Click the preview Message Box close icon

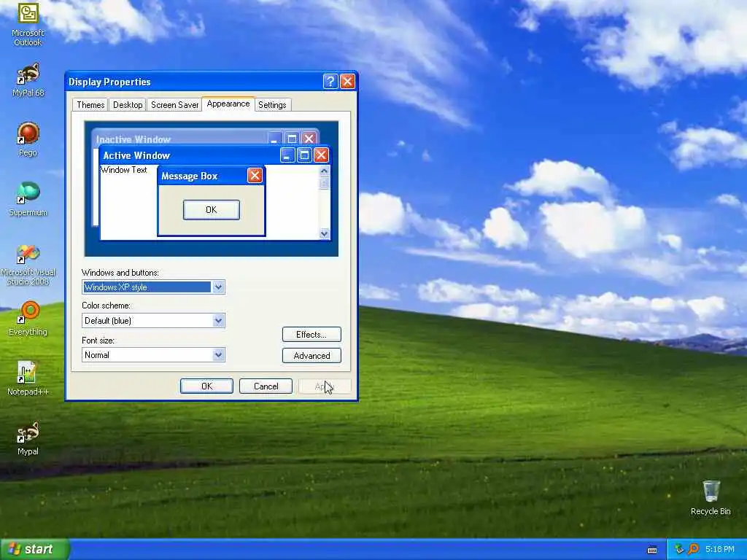click(x=255, y=176)
